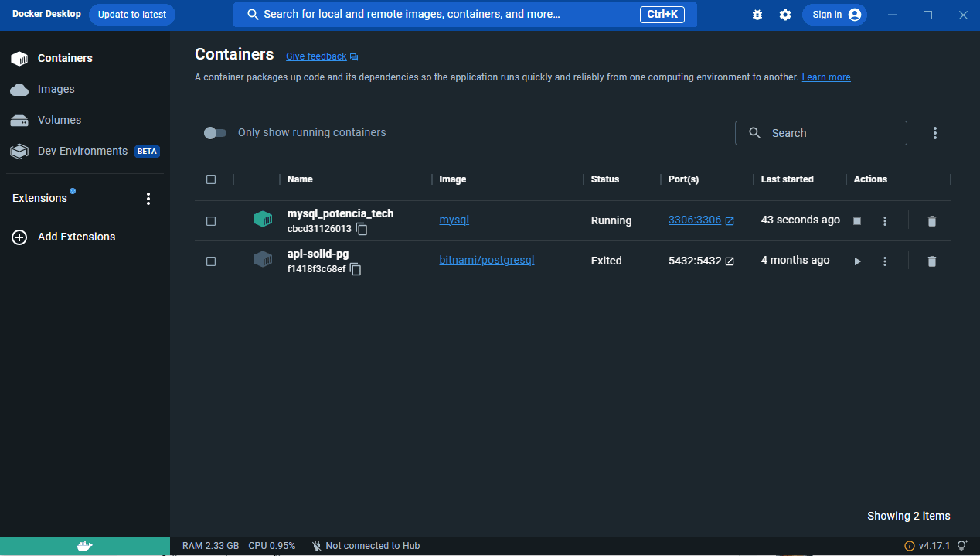Open more actions for mysql_potencia_tech
Image resolution: width=980 pixels, height=556 pixels.
(x=885, y=221)
